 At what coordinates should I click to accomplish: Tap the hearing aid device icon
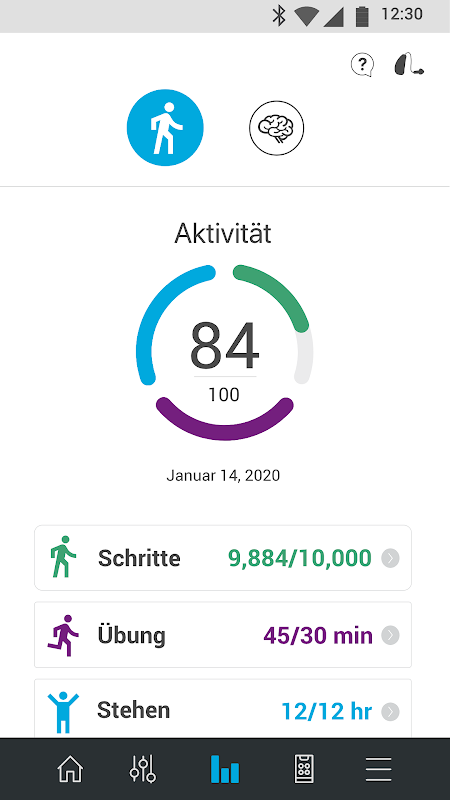click(409, 64)
